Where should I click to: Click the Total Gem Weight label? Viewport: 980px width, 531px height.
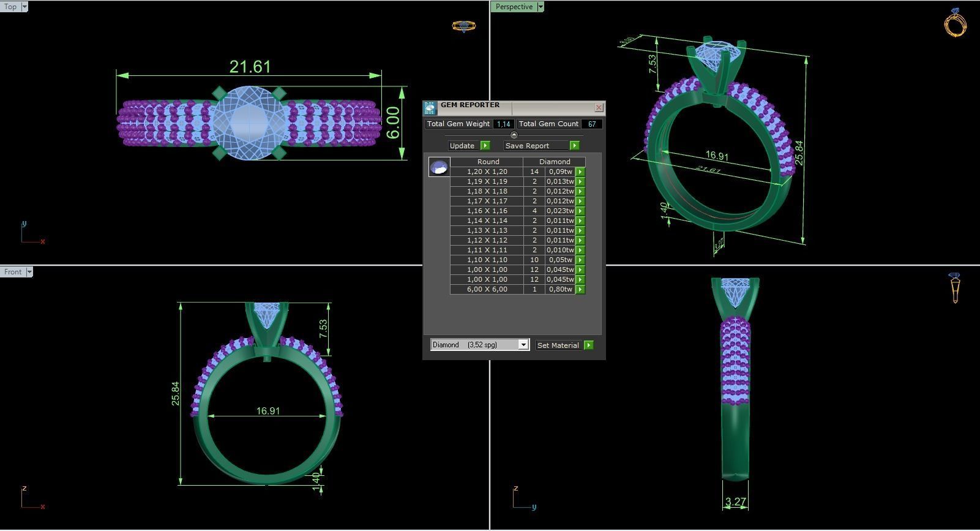pos(458,124)
